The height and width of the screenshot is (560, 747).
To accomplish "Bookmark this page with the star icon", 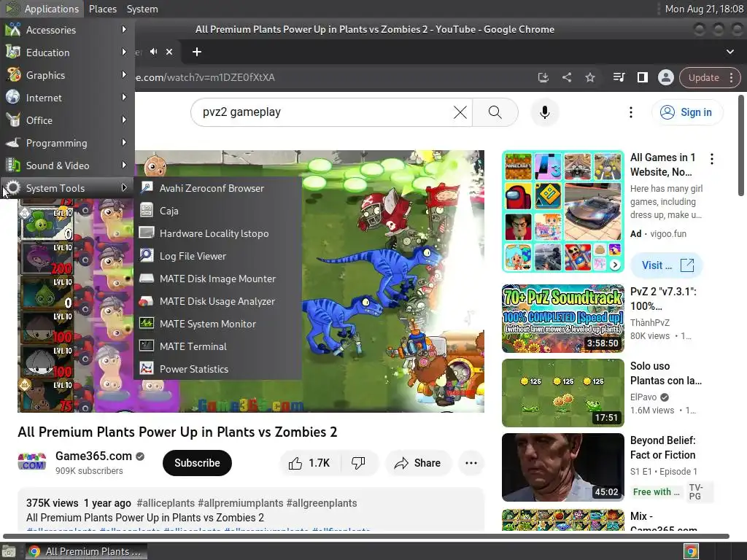I will coord(589,77).
